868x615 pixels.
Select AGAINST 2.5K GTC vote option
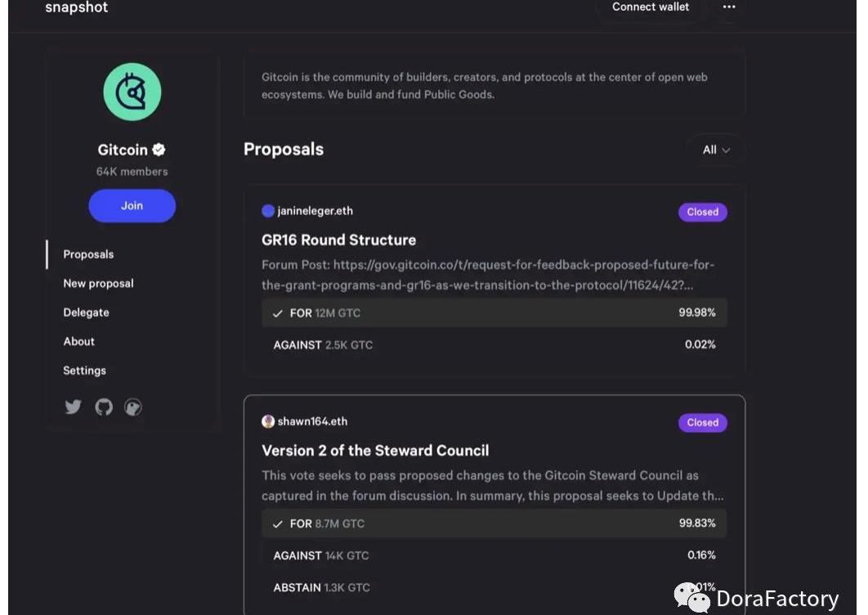coord(494,345)
